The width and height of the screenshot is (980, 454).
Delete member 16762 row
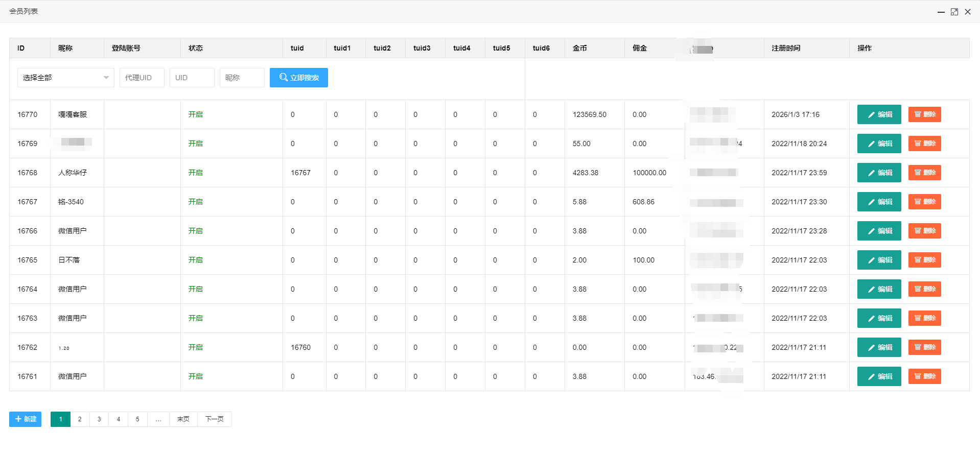(924, 347)
